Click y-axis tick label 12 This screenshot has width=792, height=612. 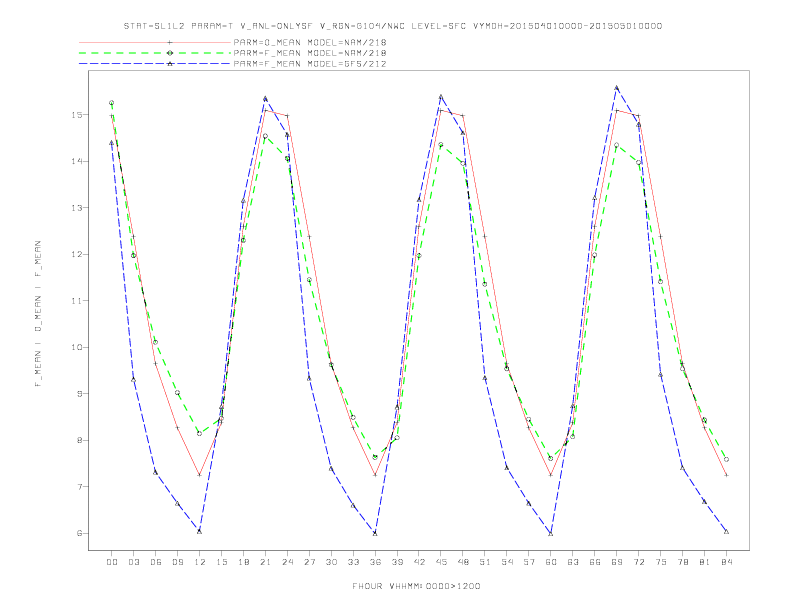76,254
